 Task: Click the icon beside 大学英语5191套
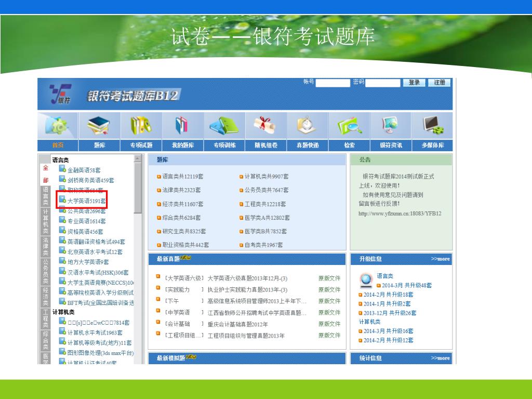click(x=62, y=199)
